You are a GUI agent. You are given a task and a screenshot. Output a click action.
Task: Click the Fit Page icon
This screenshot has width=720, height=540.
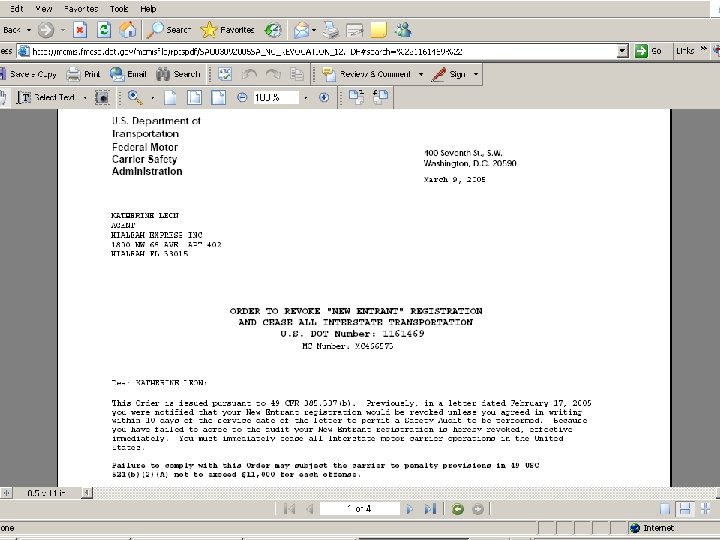tap(194, 97)
